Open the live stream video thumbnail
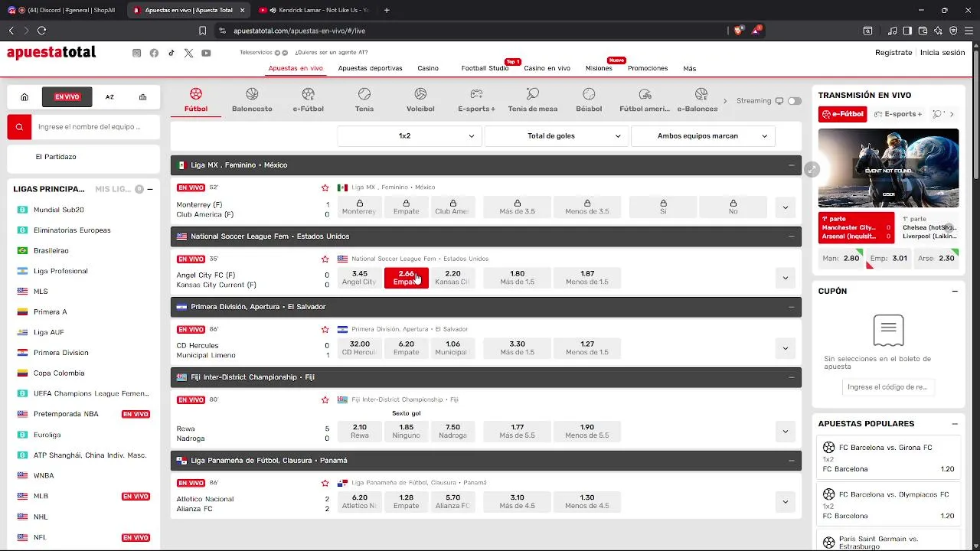The image size is (980, 551). point(888,168)
